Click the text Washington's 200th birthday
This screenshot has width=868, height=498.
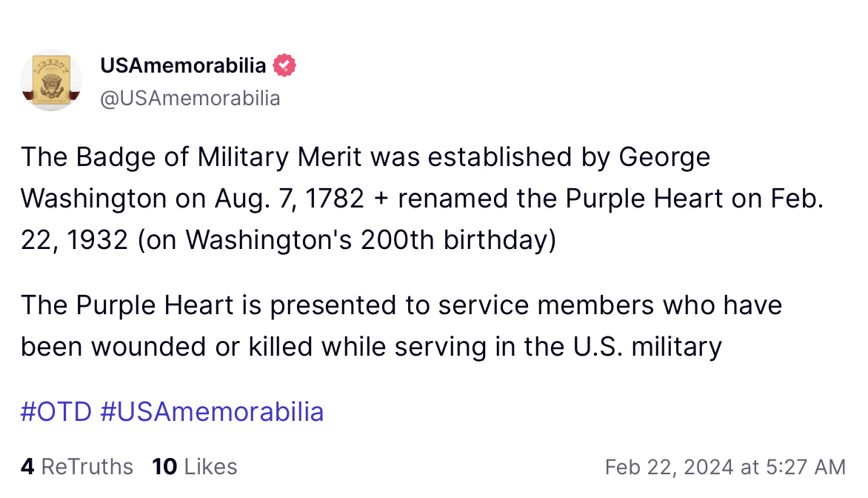(370, 240)
